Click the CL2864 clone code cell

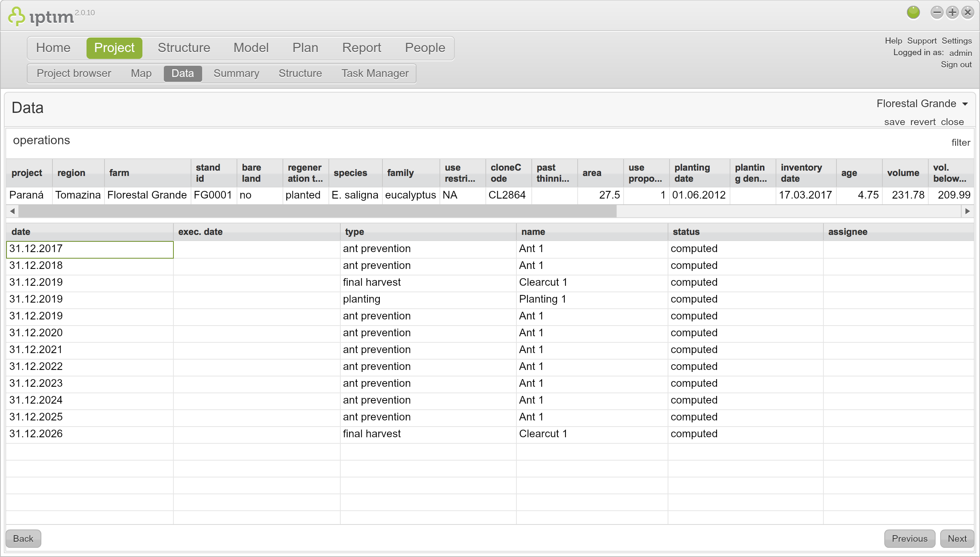[508, 195]
